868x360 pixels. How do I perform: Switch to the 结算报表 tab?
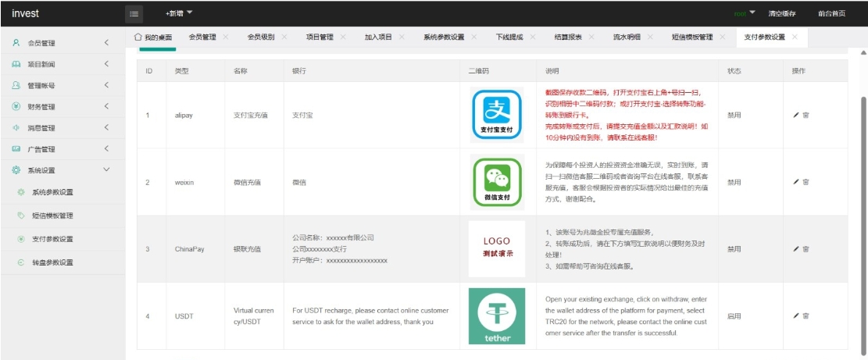(568, 37)
